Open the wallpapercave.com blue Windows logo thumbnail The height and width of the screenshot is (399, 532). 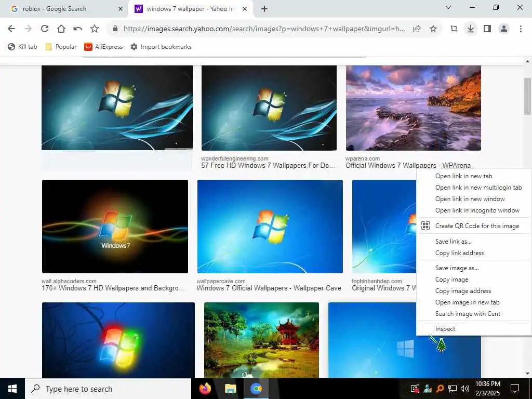point(270,227)
